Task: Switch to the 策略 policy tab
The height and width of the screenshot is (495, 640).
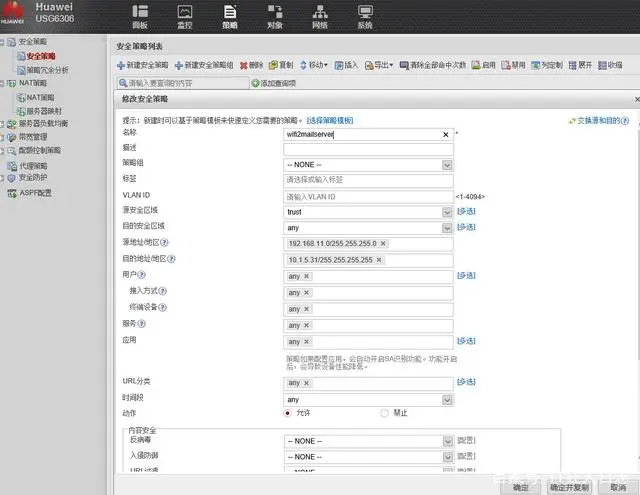Action: pos(230,16)
